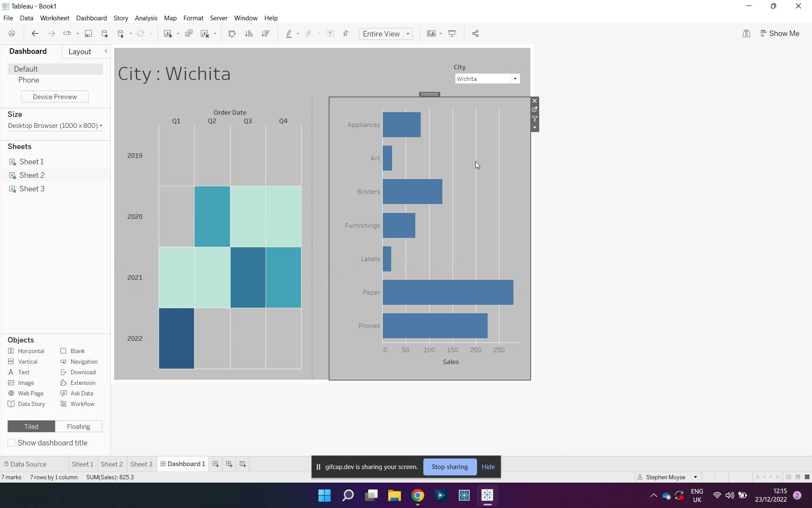Switch objects mode to Floating

click(x=79, y=426)
